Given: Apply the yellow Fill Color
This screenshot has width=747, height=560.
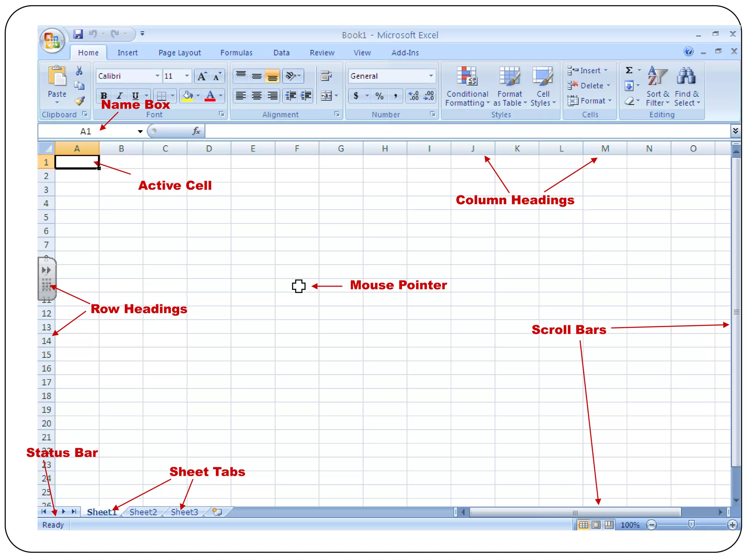Looking at the screenshot, I should [x=187, y=96].
